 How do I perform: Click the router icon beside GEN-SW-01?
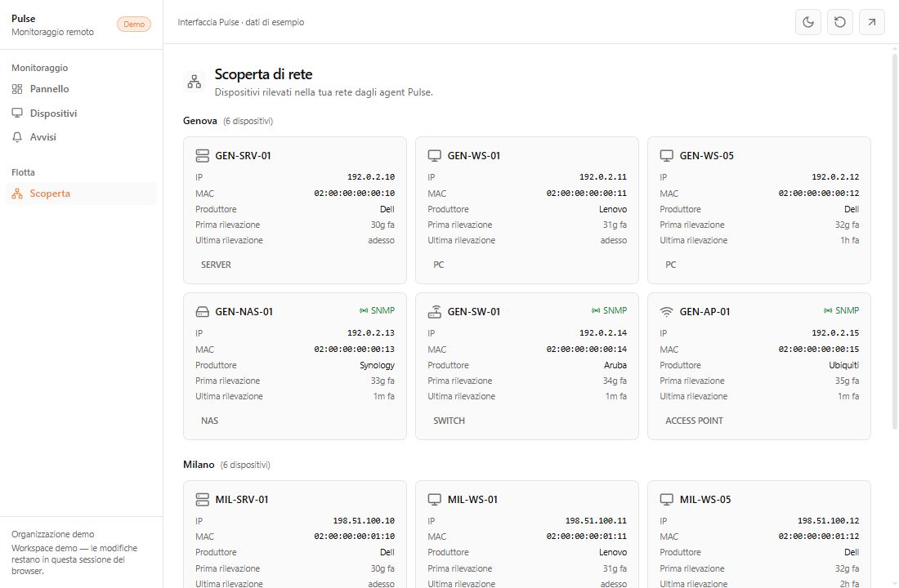[435, 312]
